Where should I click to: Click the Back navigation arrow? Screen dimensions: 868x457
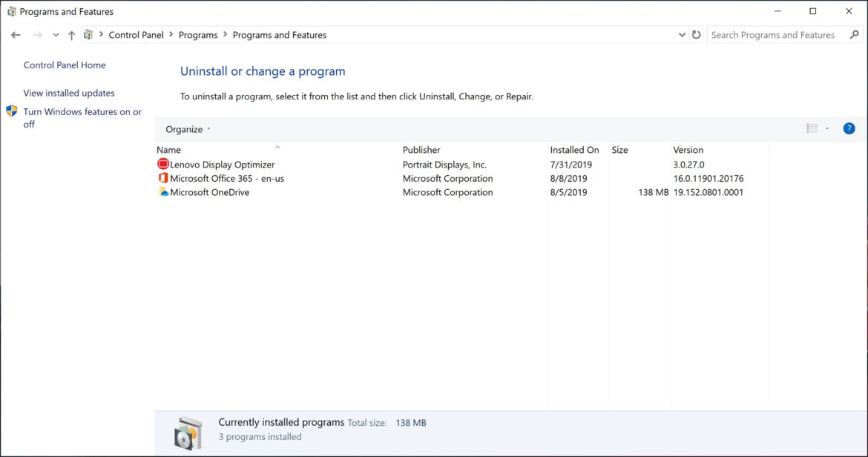[x=16, y=35]
